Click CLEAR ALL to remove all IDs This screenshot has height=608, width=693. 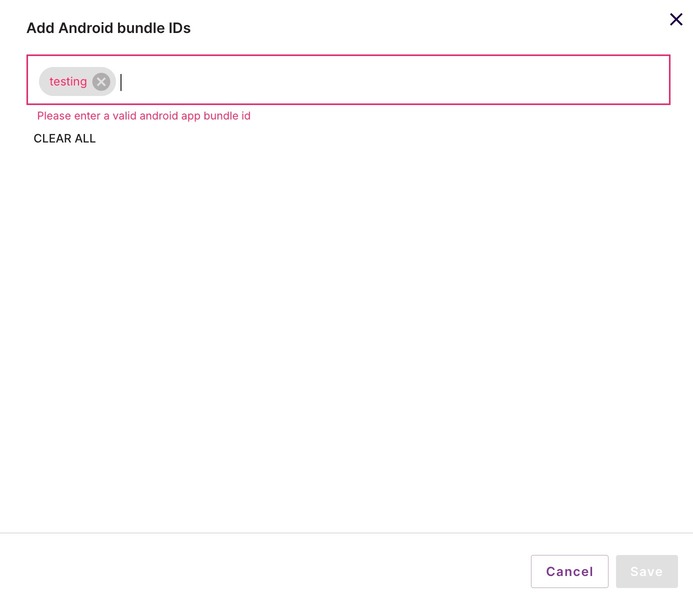[x=65, y=138]
